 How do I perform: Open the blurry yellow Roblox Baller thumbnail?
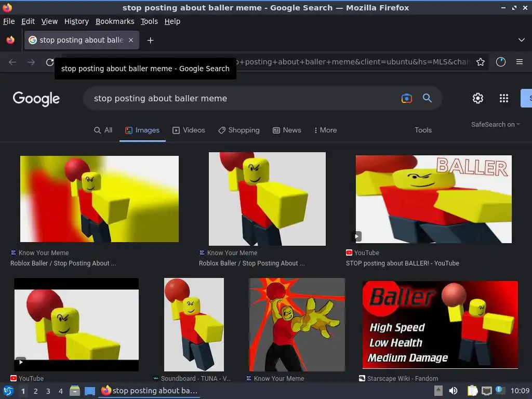(x=99, y=199)
